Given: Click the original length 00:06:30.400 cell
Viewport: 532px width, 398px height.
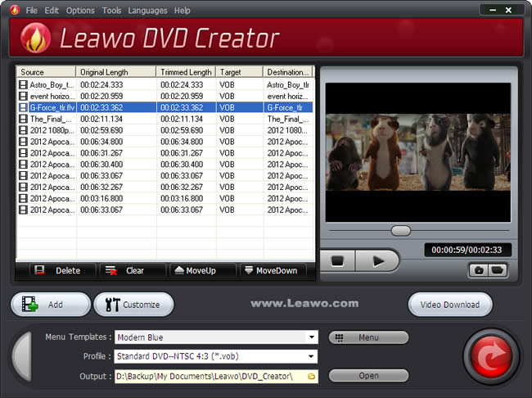Looking at the screenshot, I should (x=101, y=165).
